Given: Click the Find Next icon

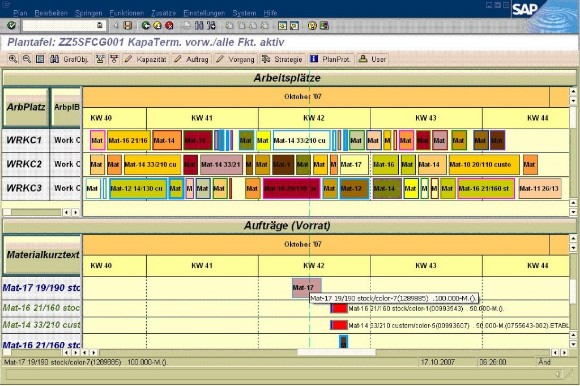Looking at the screenshot, I should coord(211,26).
